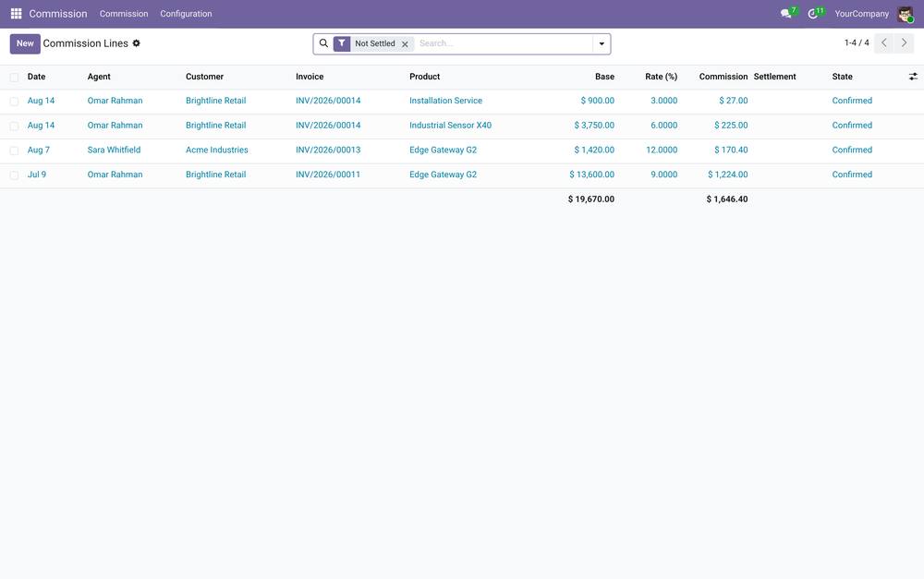Sort by the Agent column header

tap(99, 77)
